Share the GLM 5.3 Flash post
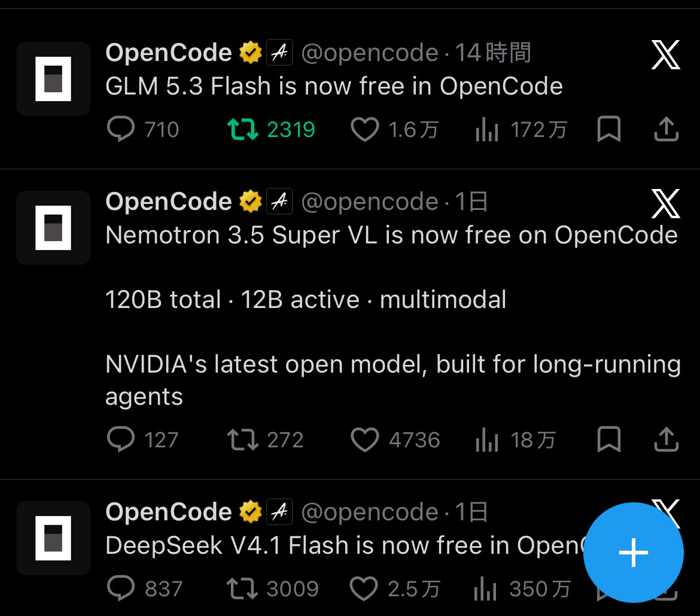 [x=666, y=129]
